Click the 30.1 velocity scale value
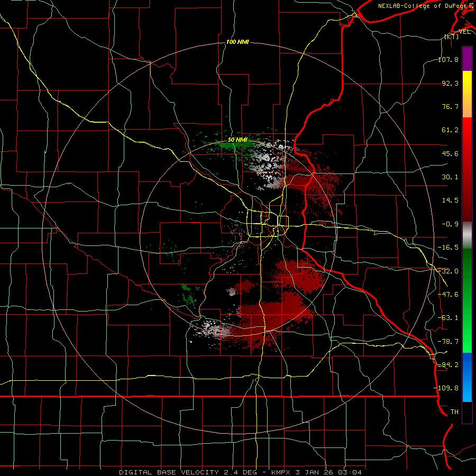This screenshot has width=476, height=476. [450, 177]
